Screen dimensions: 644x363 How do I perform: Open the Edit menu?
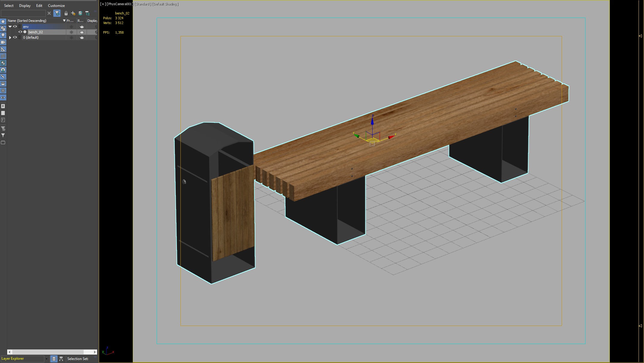39,5
